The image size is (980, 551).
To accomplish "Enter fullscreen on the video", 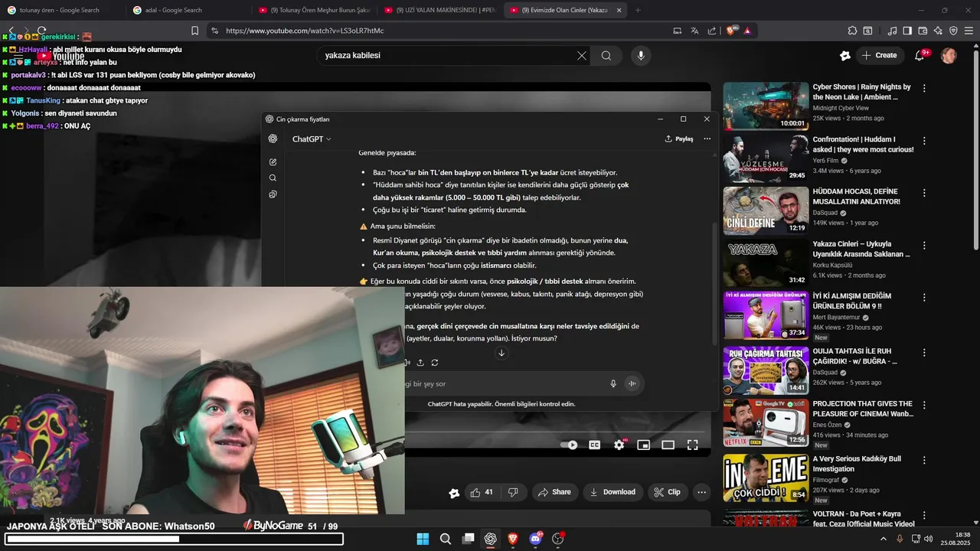I will (692, 445).
